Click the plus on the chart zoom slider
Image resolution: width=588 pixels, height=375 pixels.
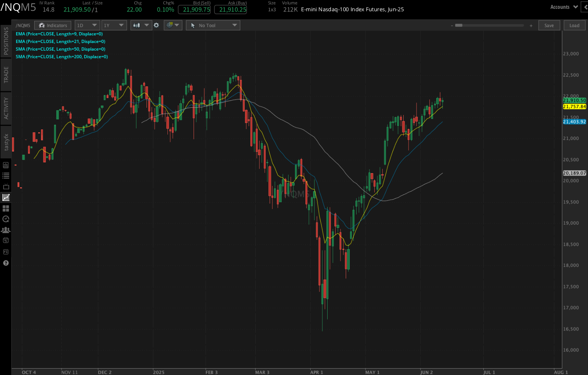(531, 25)
